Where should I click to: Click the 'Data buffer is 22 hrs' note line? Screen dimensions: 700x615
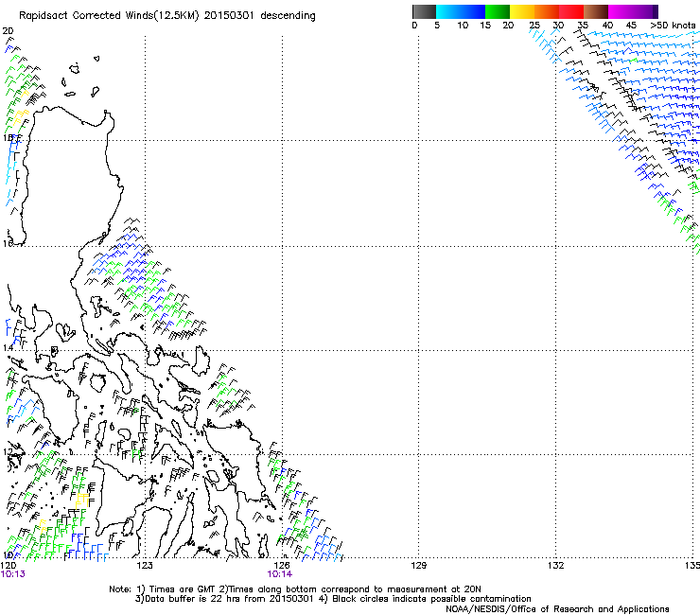[333, 599]
